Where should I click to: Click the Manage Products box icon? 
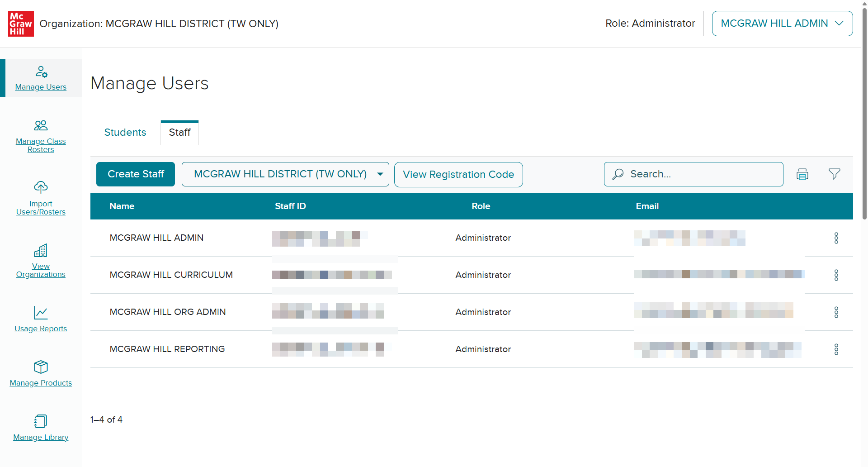(x=41, y=367)
